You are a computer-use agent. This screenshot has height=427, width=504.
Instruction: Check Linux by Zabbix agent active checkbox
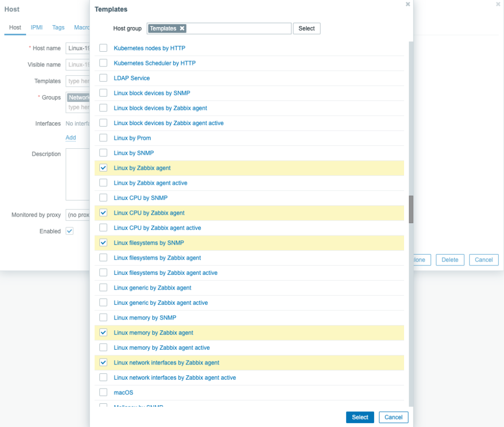coord(103,183)
